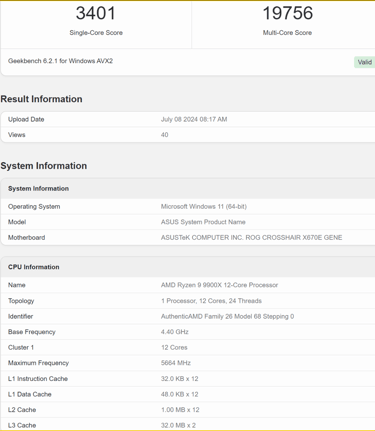
Task: Click the Maximum Frequency label
Action: click(38, 363)
